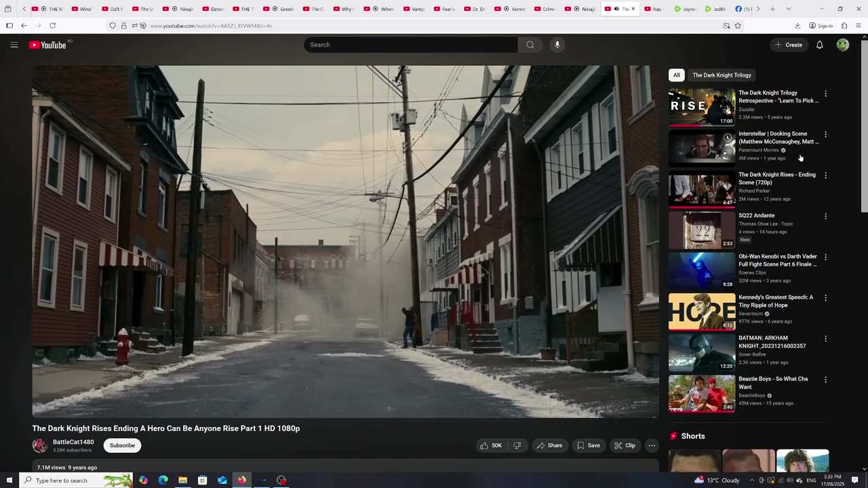This screenshot has height=488, width=868.
Task: Open the Firefox downloads panel
Action: (x=797, y=26)
